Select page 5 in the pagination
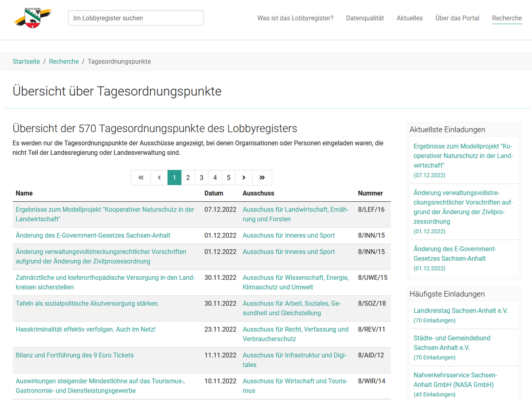The image size is (532, 400). click(x=228, y=177)
